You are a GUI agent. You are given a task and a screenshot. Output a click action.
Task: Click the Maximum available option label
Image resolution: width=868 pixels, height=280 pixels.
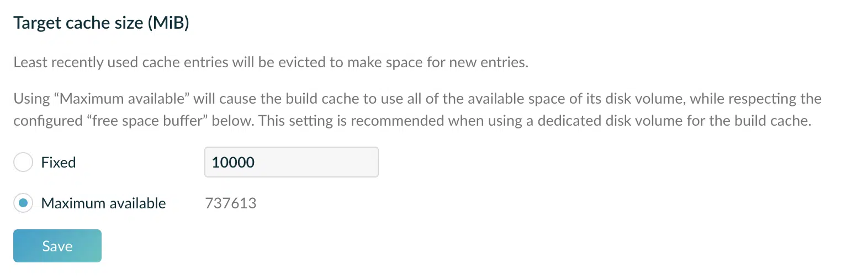pyautogui.click(x=103, y=203)
